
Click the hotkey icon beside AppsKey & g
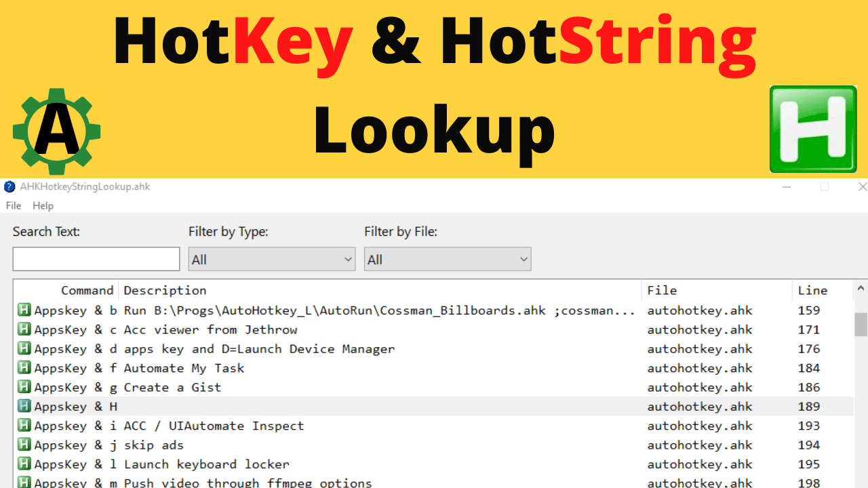(24, 387)
